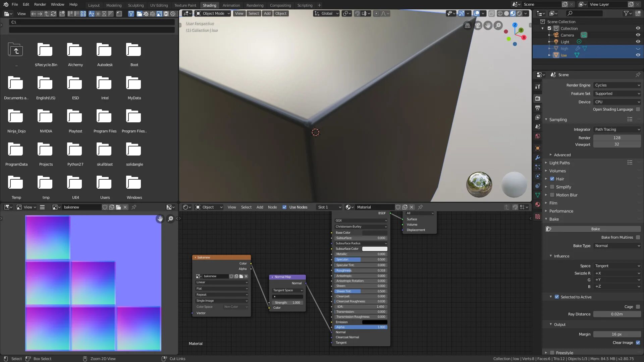The width and height of the screenshot is (644, 362).
Task: Go to the parent directory folder
Action: 16,50
